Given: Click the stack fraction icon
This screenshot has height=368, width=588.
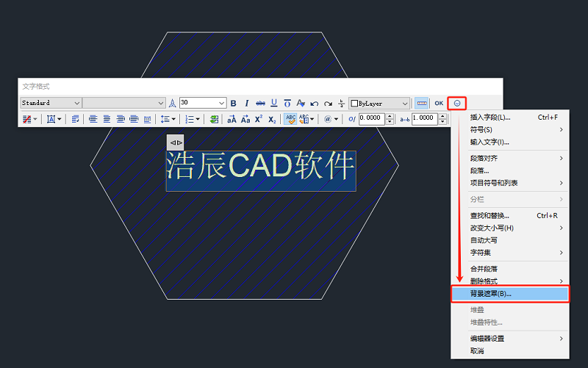Looking at the screenshot, I should [x=341, y=103].
